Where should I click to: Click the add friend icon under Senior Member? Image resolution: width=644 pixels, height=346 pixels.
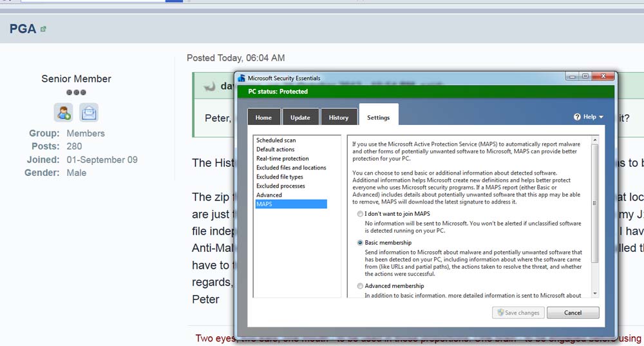63,113
